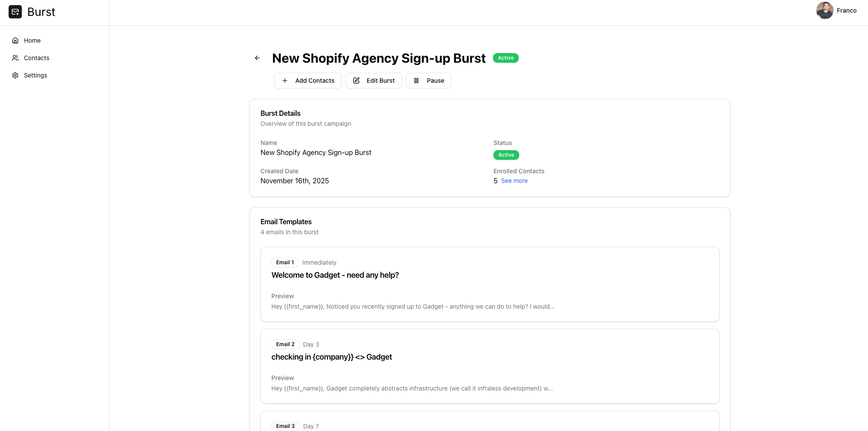Click the pencil icon on Edit Burst
The width and height of the screenshot is (868, 431).
tap(356, 81)
